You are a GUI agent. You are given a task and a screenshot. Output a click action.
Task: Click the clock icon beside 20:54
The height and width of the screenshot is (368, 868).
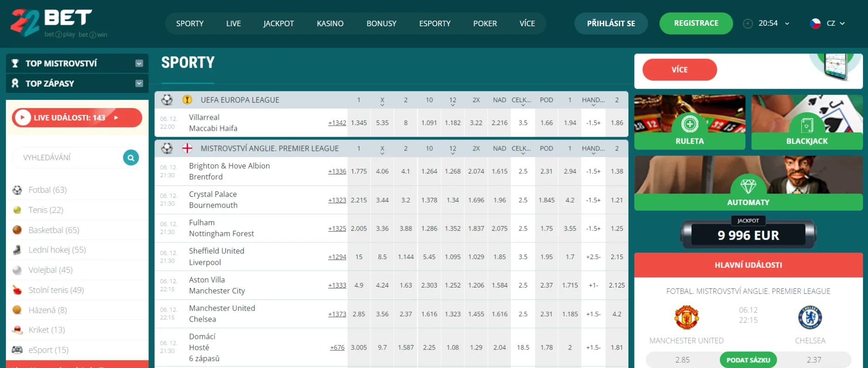click(x=748, y=23)
